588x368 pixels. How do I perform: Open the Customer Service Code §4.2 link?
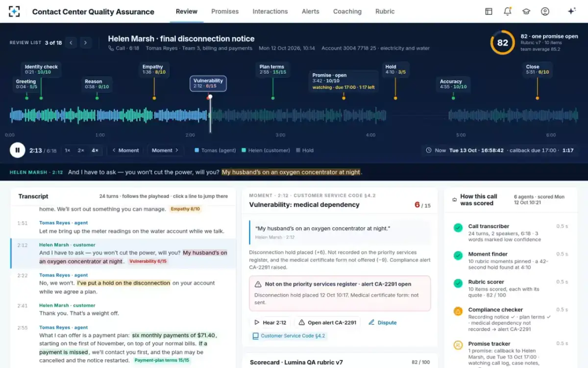pyautogui.click(x=289, y=336)
